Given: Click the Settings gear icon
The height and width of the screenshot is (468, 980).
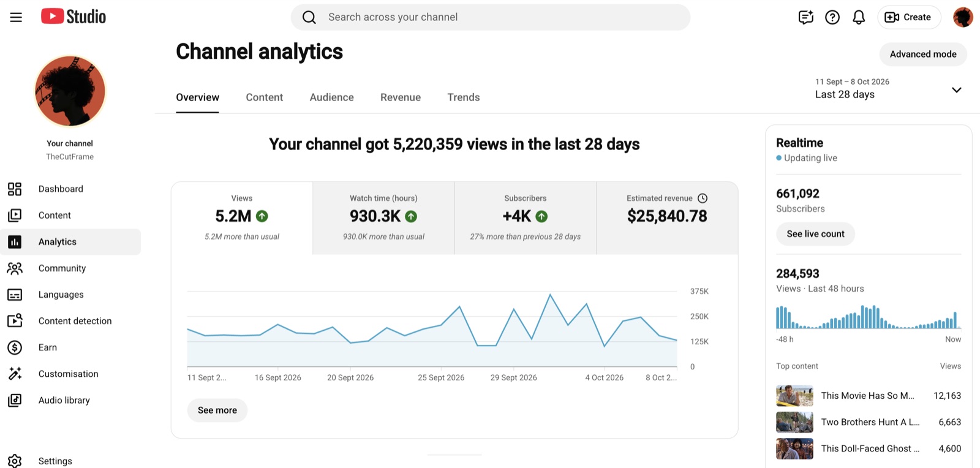Looking at the screenshot, I should (15, 461).
